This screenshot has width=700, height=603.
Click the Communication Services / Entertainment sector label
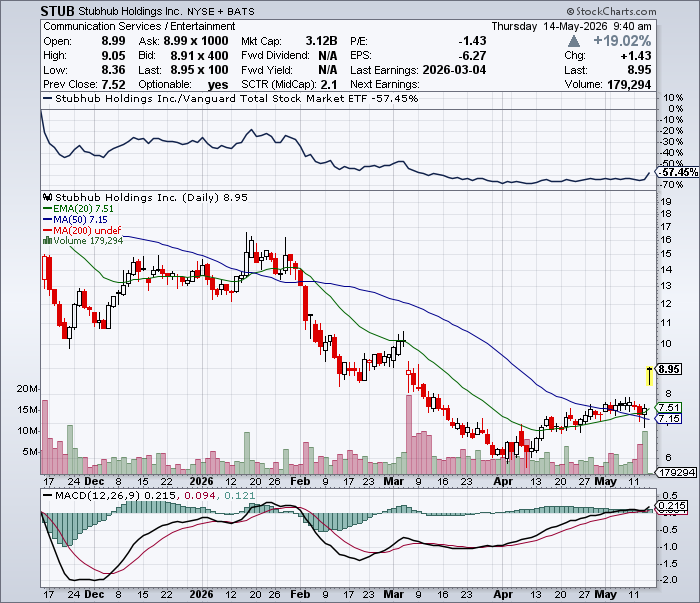tap(139, 26)
